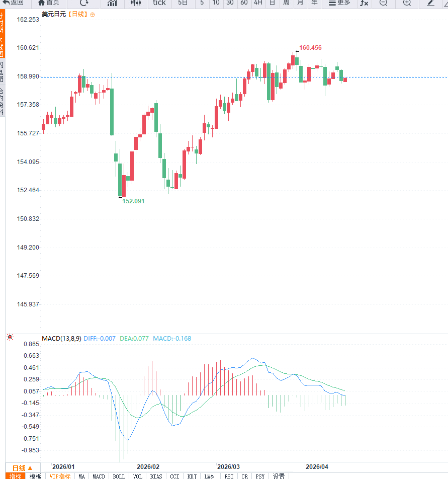The height and width of the screenshot is (479, 448).
Task: Open the bar chart type icon
Action: tap(112, 3)
